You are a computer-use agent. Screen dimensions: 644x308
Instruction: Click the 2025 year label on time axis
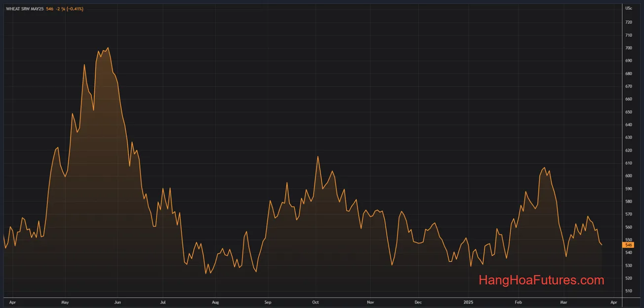469,302
